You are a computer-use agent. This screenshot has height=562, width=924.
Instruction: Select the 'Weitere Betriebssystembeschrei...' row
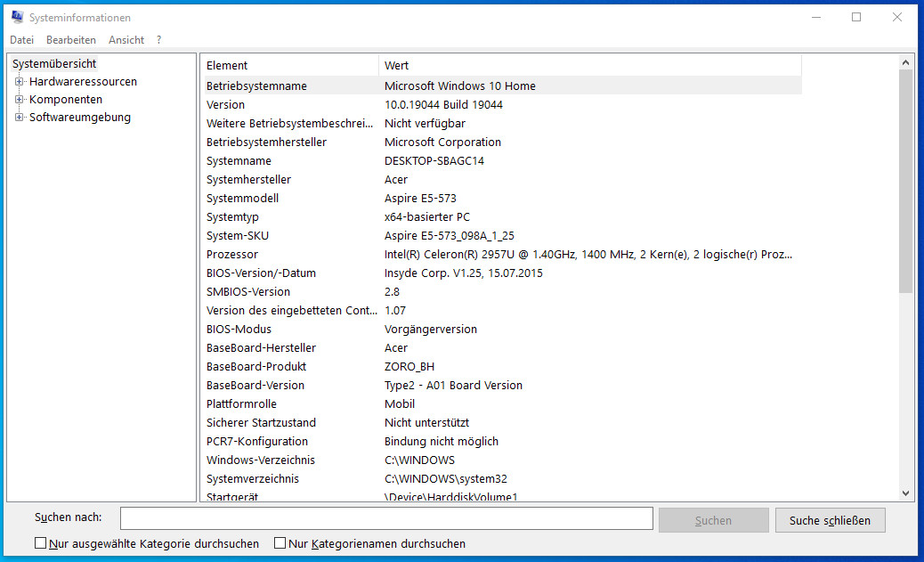pyautogui.click(x=503, y=123)
